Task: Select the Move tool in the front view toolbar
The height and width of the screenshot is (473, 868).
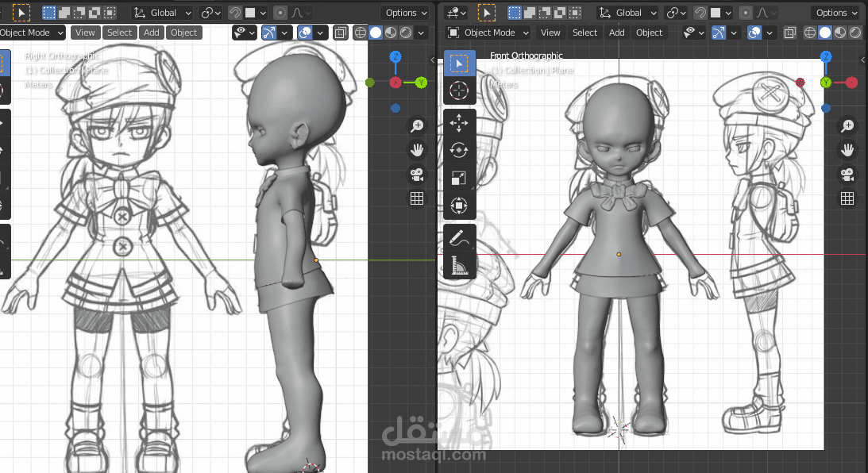Action: click(459, 123)
